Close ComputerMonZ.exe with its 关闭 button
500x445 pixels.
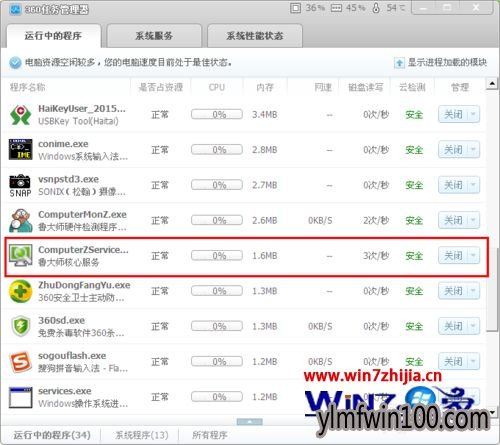[453, 220]
